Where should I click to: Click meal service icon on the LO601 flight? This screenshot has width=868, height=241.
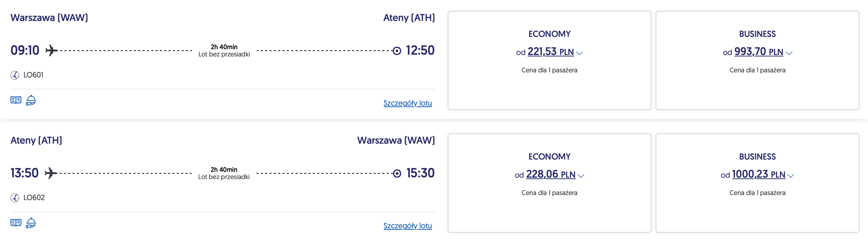pos(31,100)
